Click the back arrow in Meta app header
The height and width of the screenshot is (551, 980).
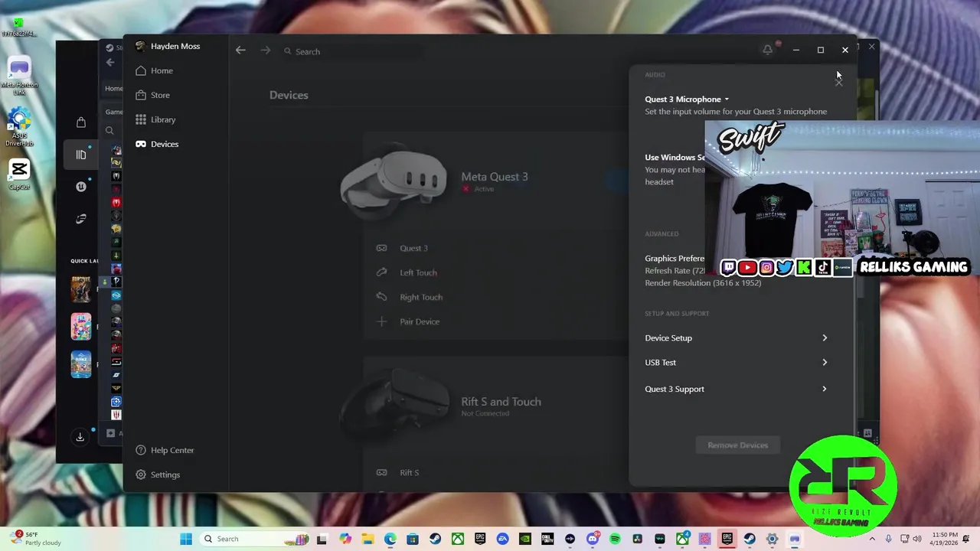240,51
